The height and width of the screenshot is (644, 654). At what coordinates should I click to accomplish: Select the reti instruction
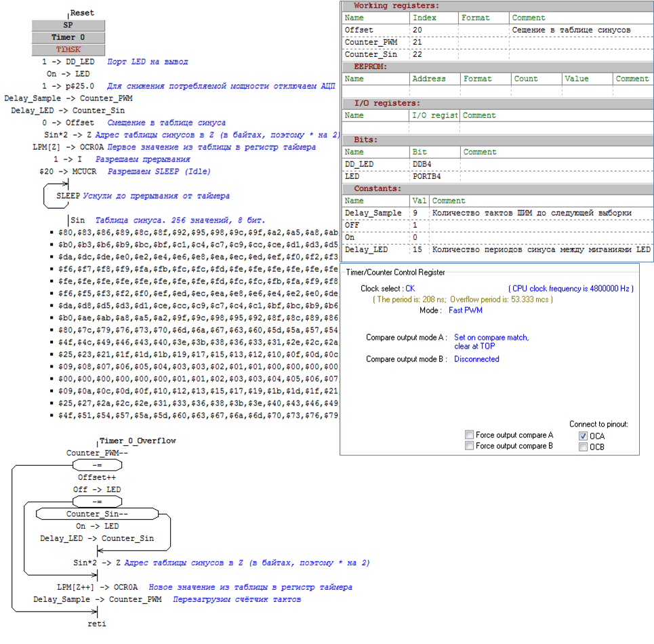click(x=97, y=624)
